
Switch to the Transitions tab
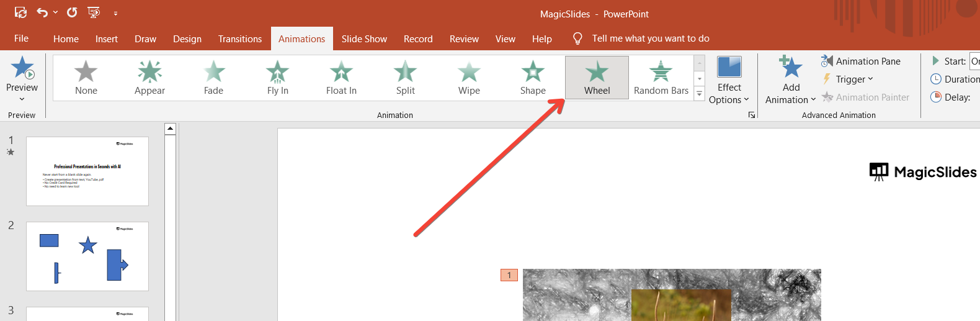[240, 38]
